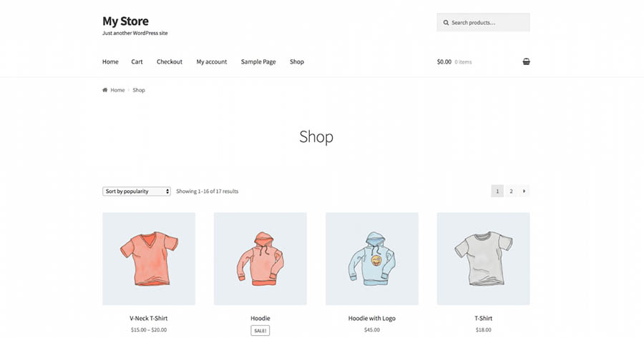Open the red Hoodie product image
Image resolution: width=644 pixels, height=338 pixels.
[x=260, y=259]
